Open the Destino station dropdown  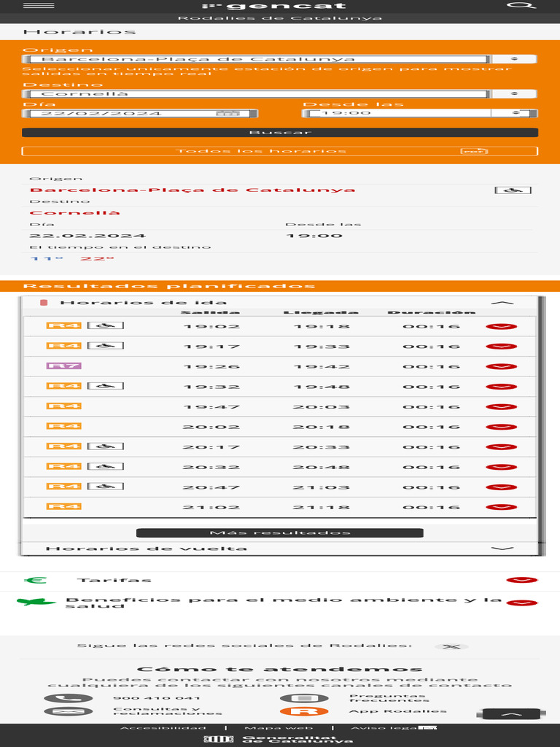click(514, 94)
